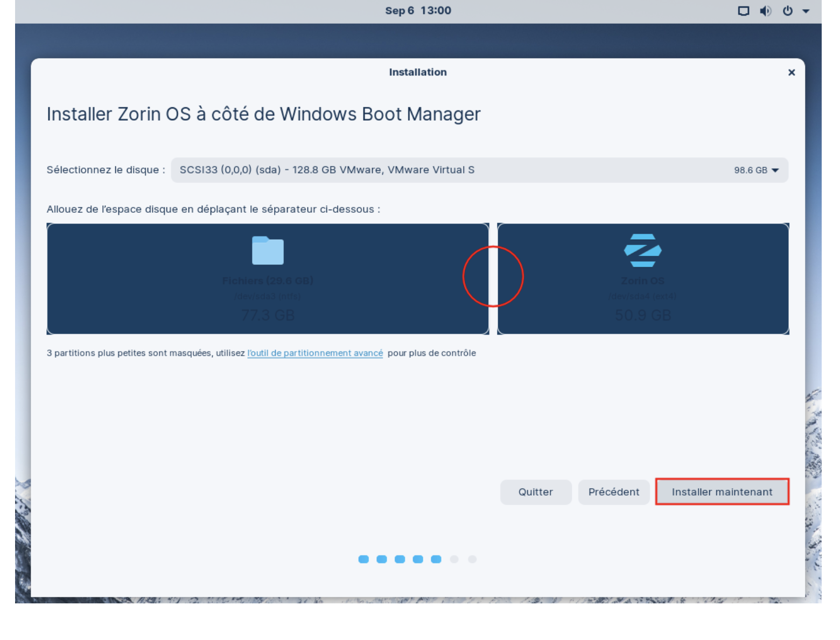
Task: Click the 'Zorin OS' partition label
Action: click(x=642, y=281)
